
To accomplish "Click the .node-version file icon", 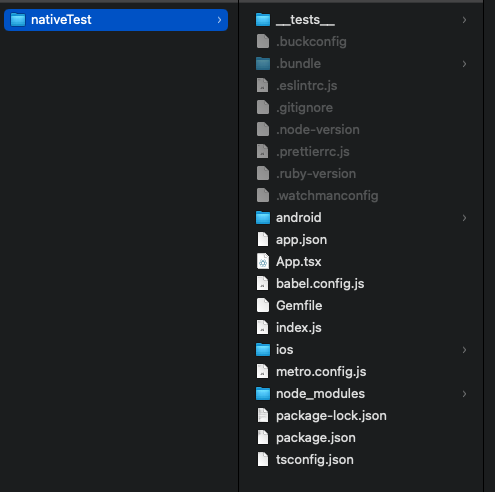I will click(263, 130).
